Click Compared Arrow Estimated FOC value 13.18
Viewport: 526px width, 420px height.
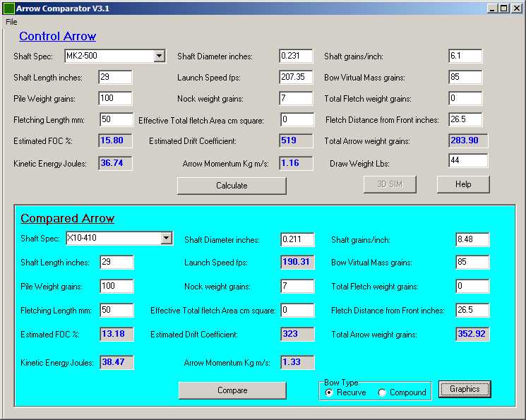pos(116,334)
